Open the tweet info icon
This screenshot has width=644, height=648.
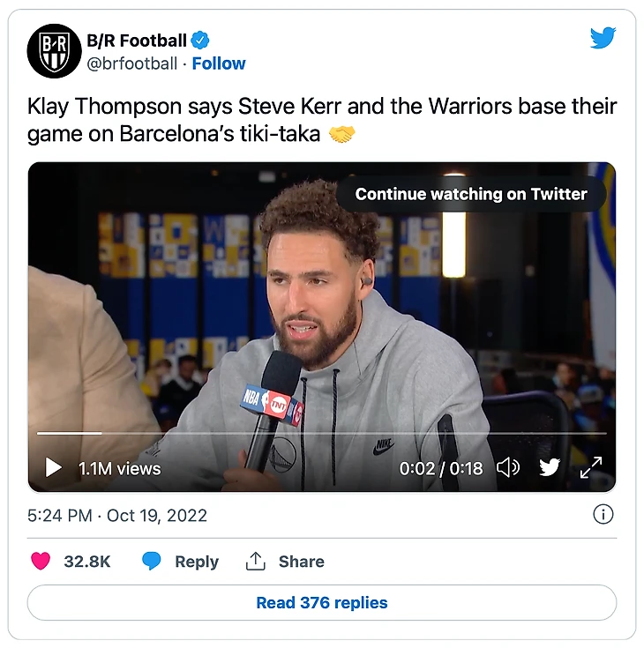(603, 515)
